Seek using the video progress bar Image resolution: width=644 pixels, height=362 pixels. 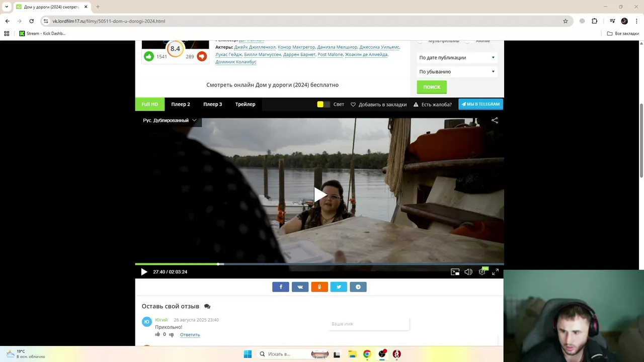point(319,264)
